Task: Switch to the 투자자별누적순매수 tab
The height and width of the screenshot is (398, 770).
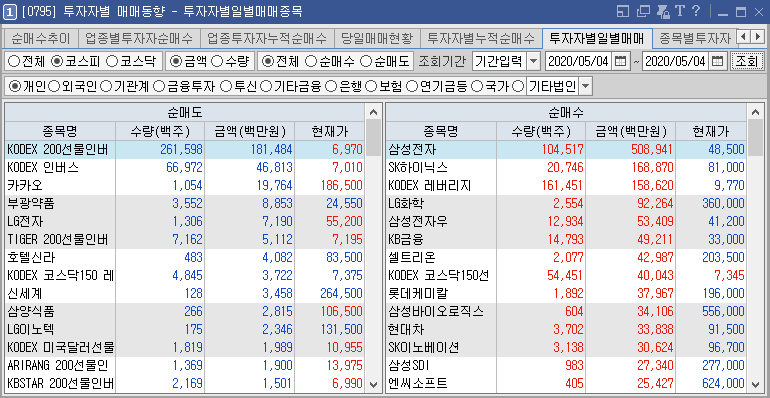Action: (481, 37)
